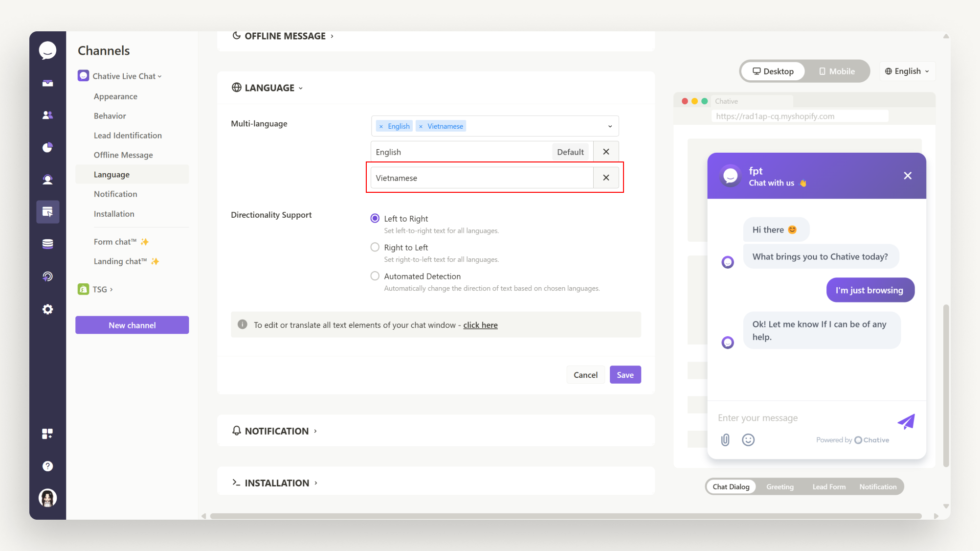
Task: Open the Conversations chat bubble icon
Action: click(47, 50)
